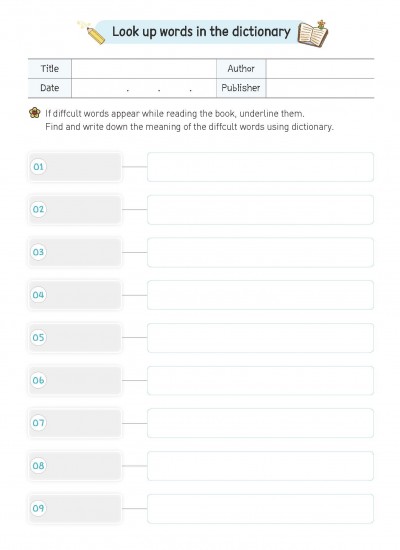Select the 01 number badge
This screenshot has width=400, height=550.
pos(38,167)
